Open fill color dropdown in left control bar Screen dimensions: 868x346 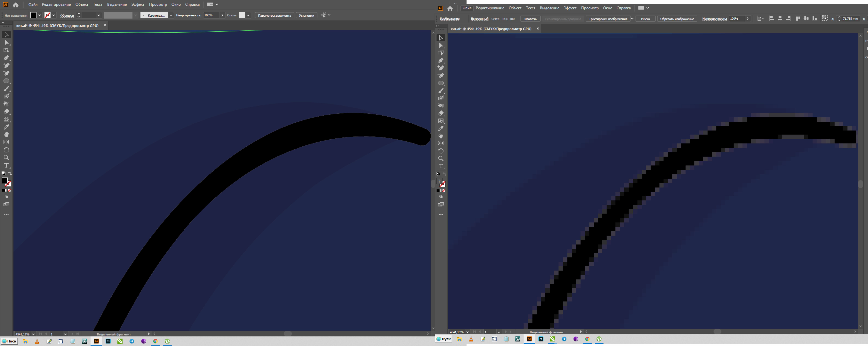click(x=39, y=15)
